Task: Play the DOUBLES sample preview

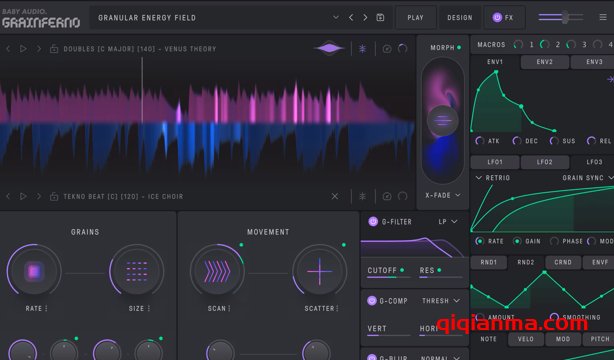Action: tap(23, 49)
